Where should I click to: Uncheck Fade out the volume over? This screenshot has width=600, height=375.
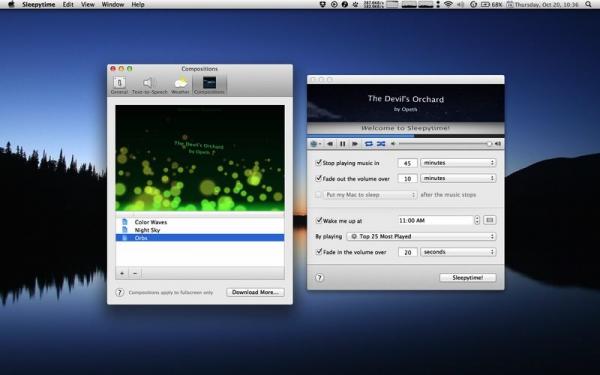(x=318, y=178)
